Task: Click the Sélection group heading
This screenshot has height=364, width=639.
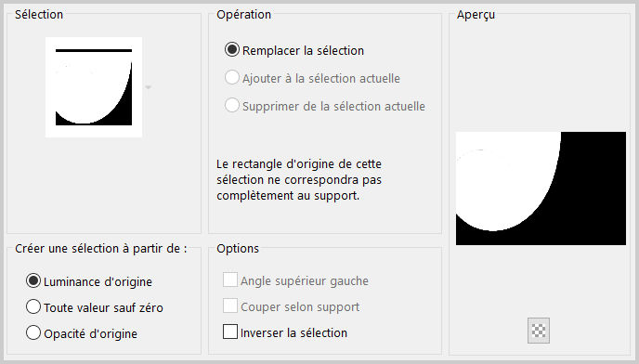Action: (39, 14)
